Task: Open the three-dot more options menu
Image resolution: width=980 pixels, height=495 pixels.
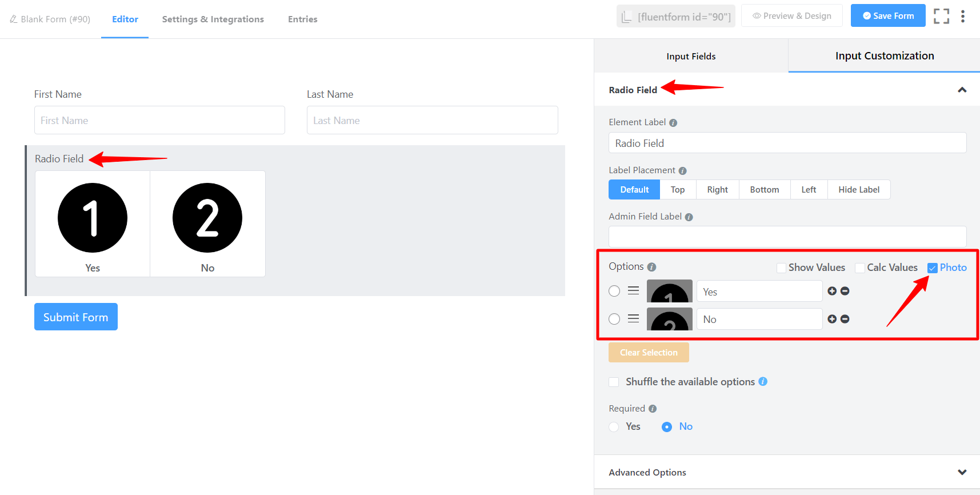Action: point(963,16)
